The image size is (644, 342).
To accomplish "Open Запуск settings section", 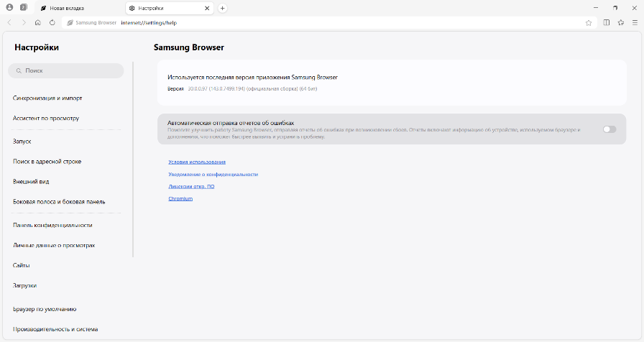I will pyautogui.click(x=22, y=142).
